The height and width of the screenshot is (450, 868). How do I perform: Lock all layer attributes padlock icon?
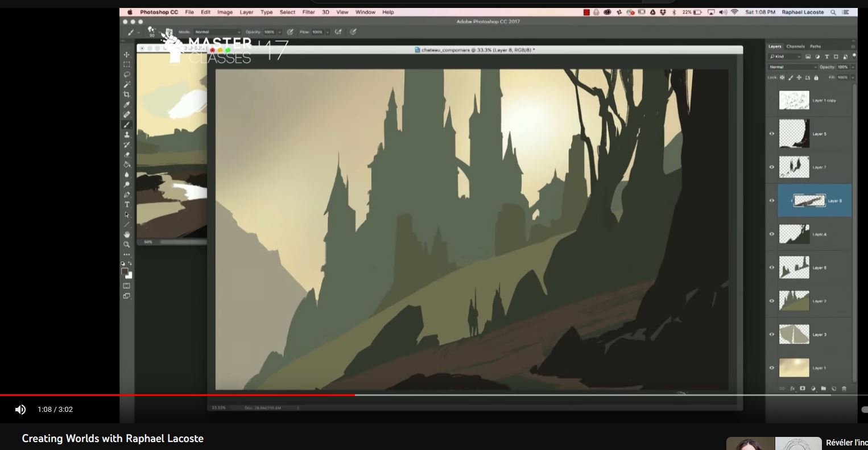[x=816, y=77]
